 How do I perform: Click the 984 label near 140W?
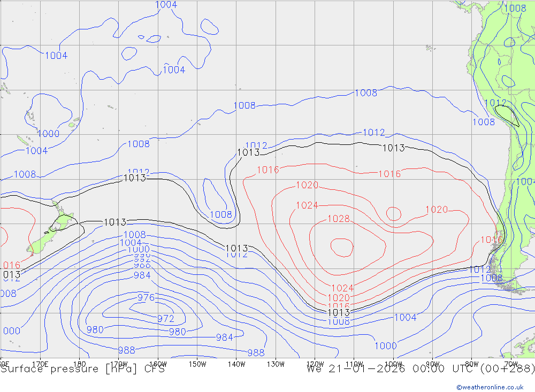pos(225,337)
